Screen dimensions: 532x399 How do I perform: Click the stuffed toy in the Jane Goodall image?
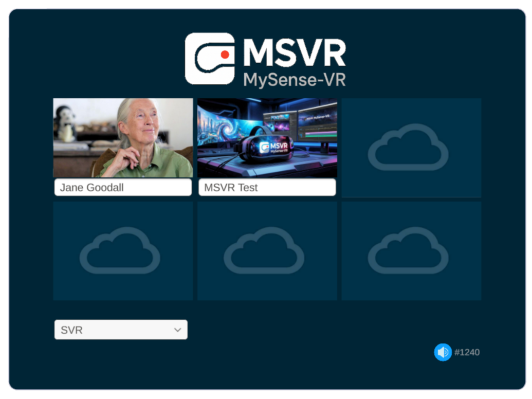click(65, 122)
